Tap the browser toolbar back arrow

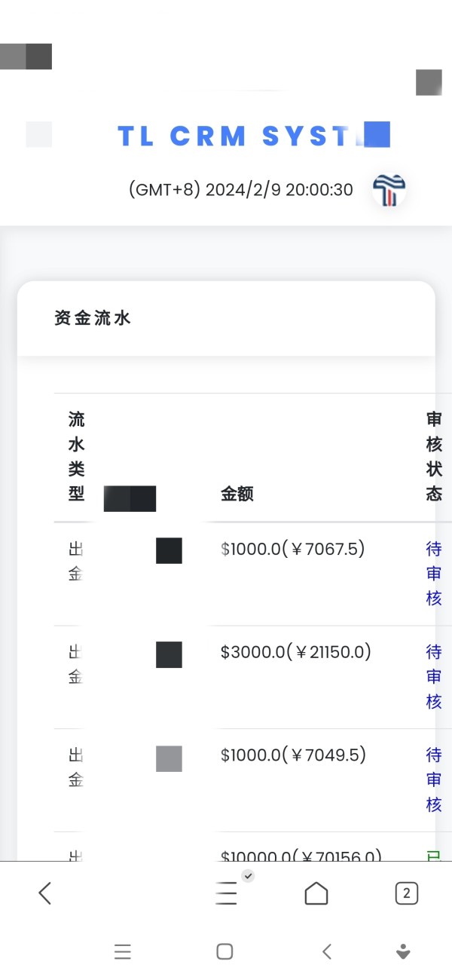pos(45,893)
